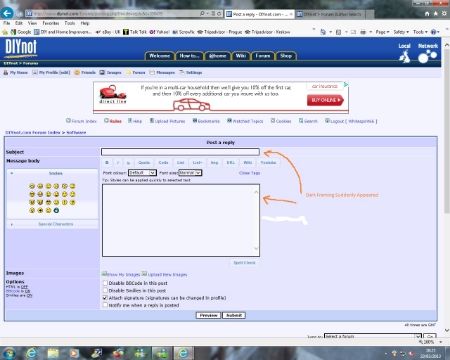Enable Disable BBCode in this post
Viewport: 450px width, 360px height.
[x=105, y=283]
